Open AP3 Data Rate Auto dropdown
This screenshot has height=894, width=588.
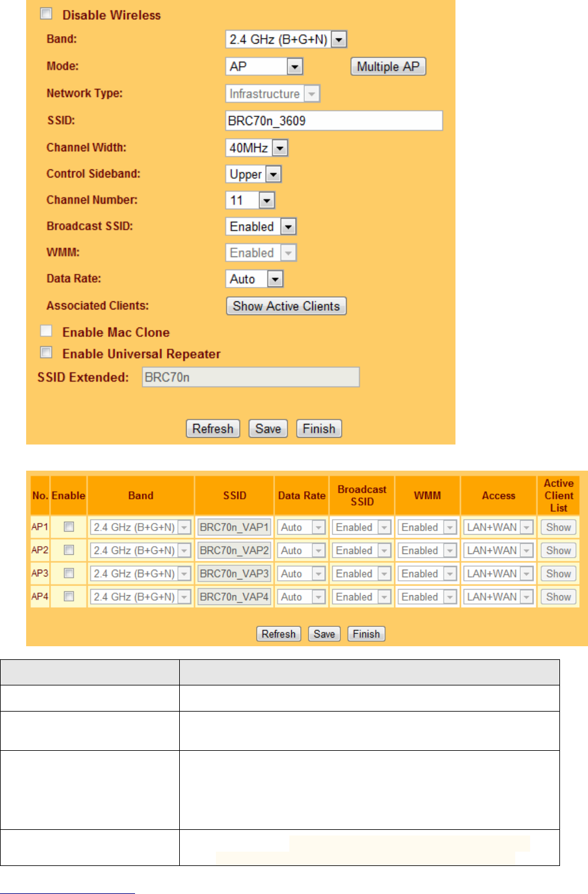(x=301, y=573)
